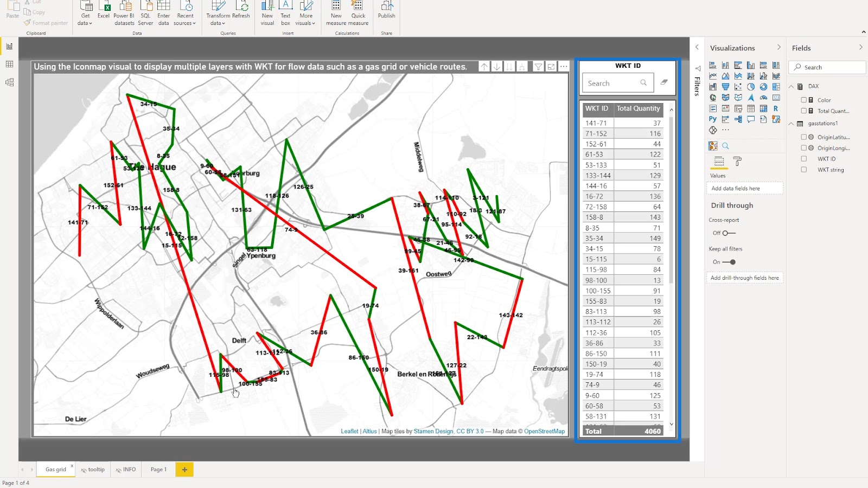Check the OriginLatitude field checkbox

804,137
